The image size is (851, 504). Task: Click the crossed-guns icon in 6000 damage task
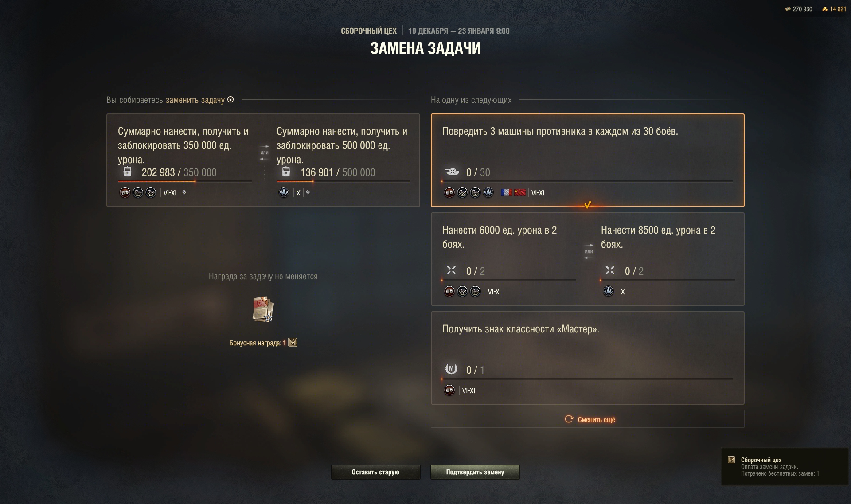click(x=451, y=270)
